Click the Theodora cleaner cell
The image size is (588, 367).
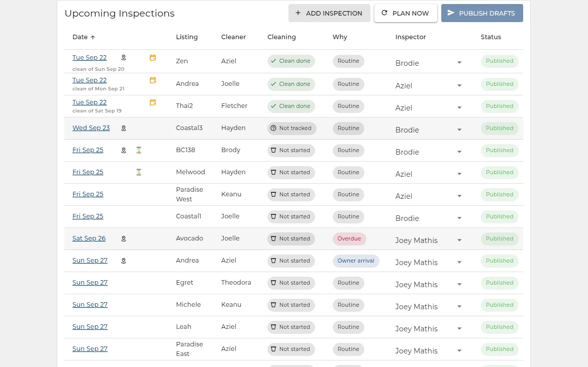click(x=236, y=282)
